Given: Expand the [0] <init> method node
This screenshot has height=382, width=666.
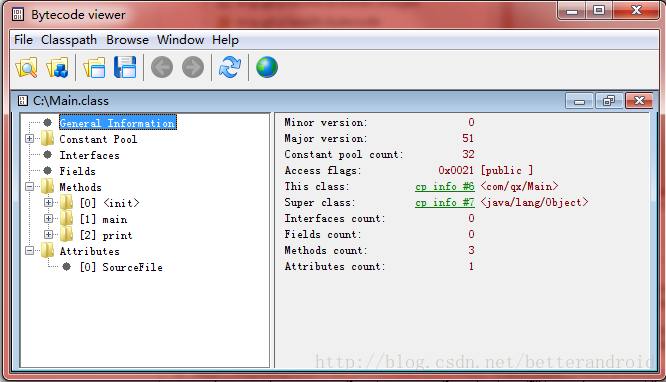Looking at the screenshot, I should click(48, 203).
